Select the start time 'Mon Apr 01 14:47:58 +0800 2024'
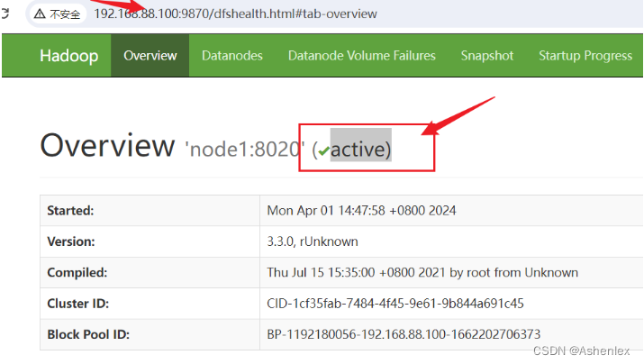This screenshot has height=364, width=644. 361,210
